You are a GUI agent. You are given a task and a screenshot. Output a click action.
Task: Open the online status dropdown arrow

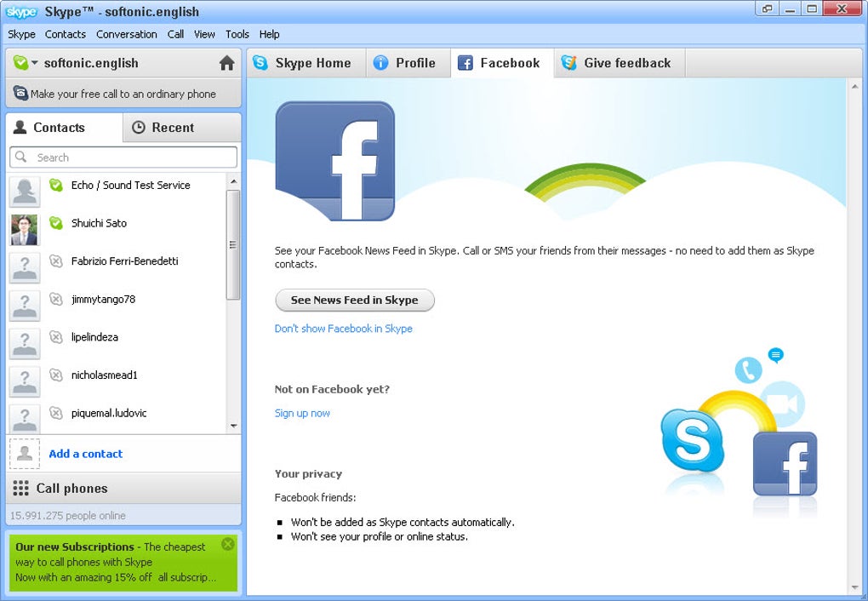(x=34, y=63)
